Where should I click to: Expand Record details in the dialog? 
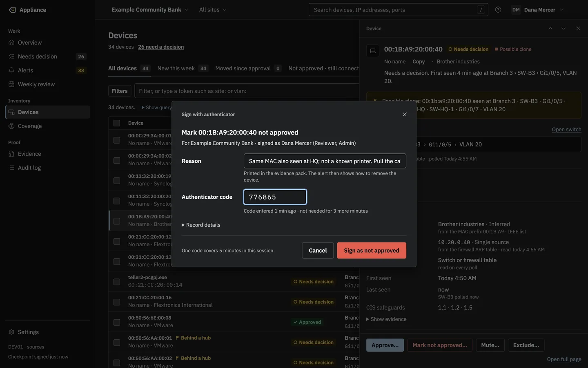point(201,225)
